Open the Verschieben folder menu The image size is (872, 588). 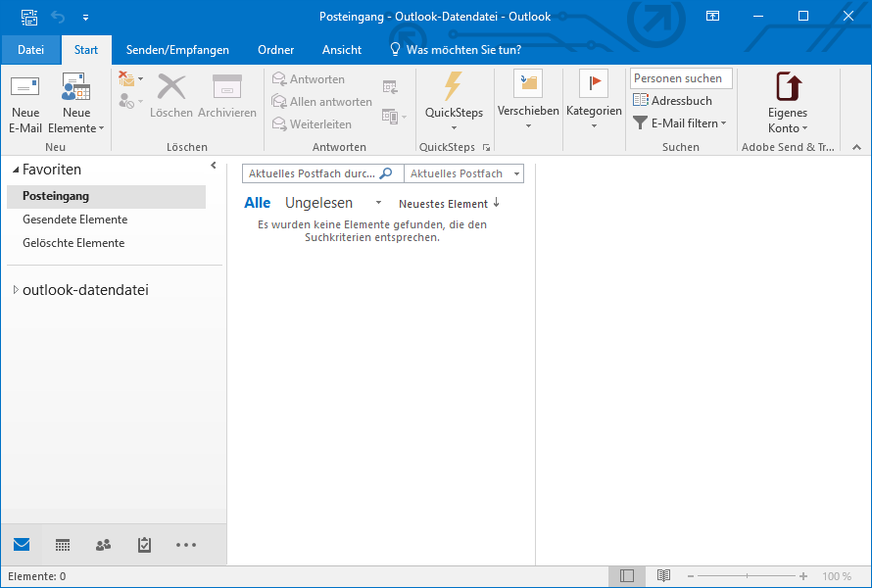tap(528, 101)
